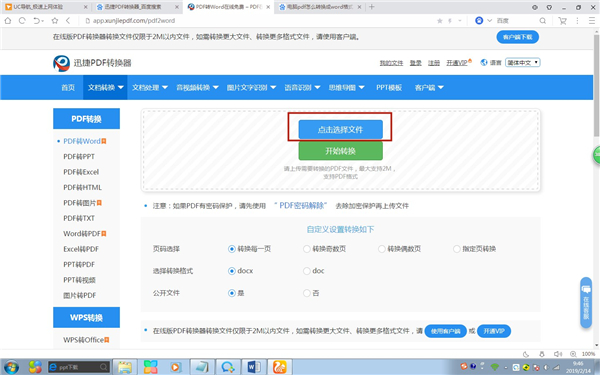This screenshot has height=375, width=600.
Task: Choose doc output format radio
Action: click(307, 271)
